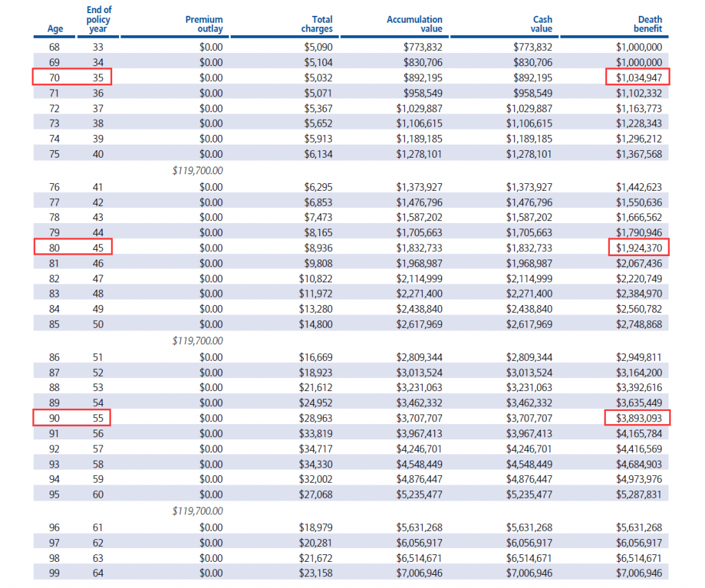Image resolution: width=705 pixels, height=588 pixels.
Task: Click $119,700.00 subtotal below age 95 row
Action: (x=198, y=511)
